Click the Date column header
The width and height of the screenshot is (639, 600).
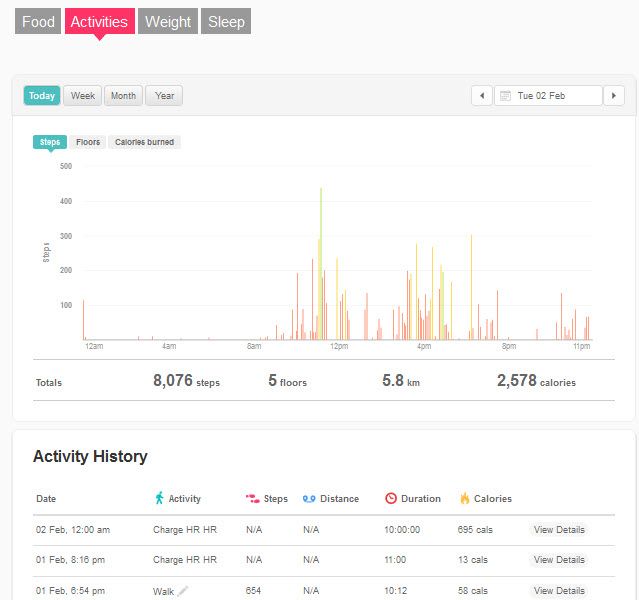point(46,499)
